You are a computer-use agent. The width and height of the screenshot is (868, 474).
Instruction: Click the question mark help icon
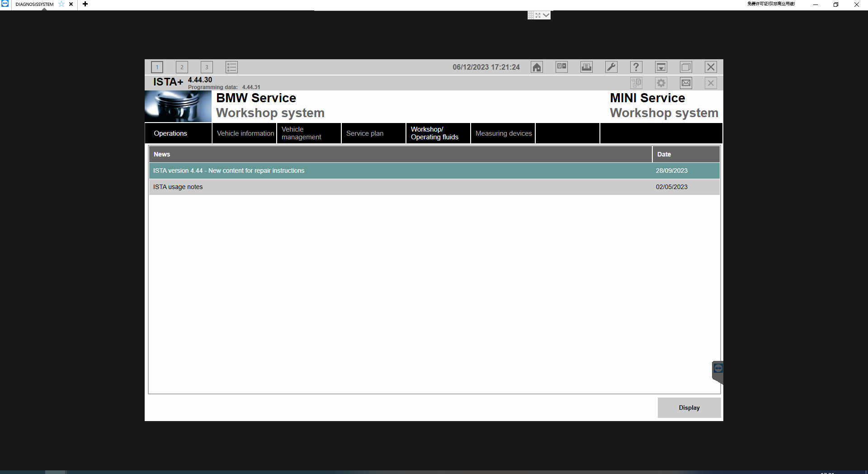636,67
